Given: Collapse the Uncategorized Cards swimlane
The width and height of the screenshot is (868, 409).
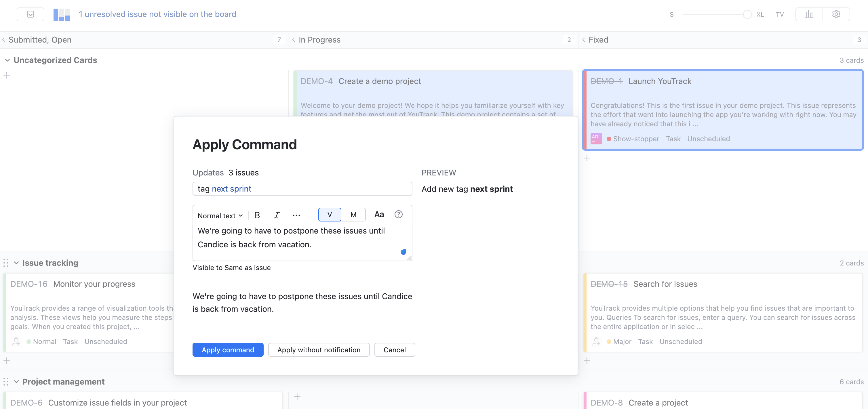Looking at the screenshot, I should (x=7, y=60).
